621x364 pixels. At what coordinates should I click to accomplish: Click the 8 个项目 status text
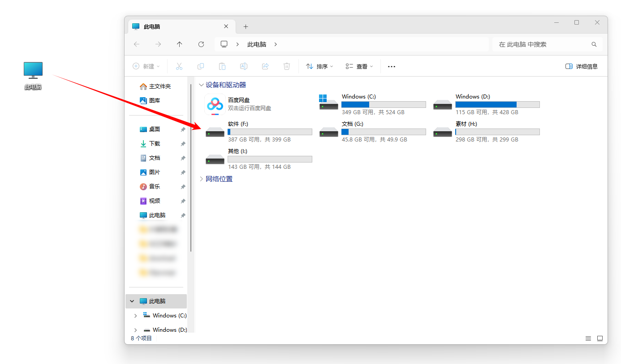tap(141, 338)
